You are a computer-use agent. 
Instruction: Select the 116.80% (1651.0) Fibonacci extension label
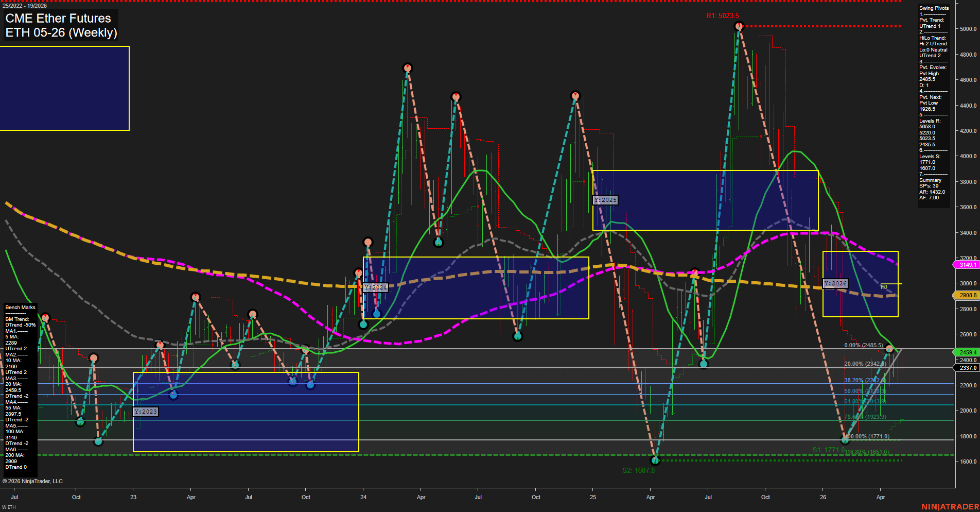tap(867, 452)
